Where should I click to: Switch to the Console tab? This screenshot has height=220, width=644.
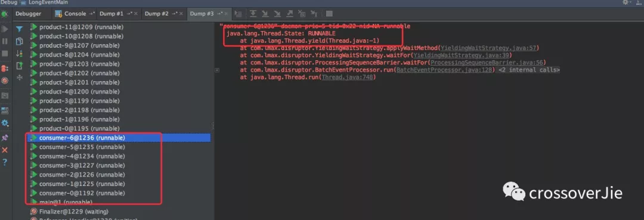pyautogui.click(x=75, y=14)
